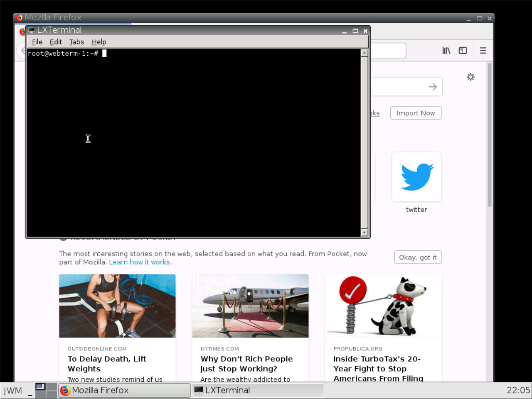Open To Delay Death, Lift Weights article
This screenshot has height=399, width=532.
click(107, 364)
